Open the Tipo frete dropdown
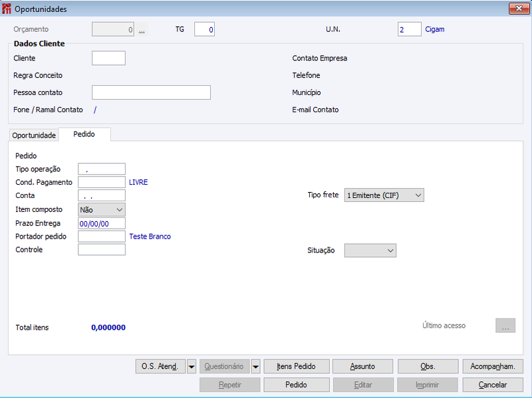The image size is (532, 398). (x=384, y=195)
